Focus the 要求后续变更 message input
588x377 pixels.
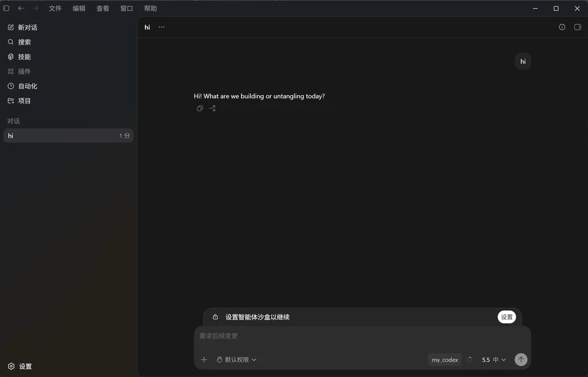pyautogui.click(x=362, y=336)
